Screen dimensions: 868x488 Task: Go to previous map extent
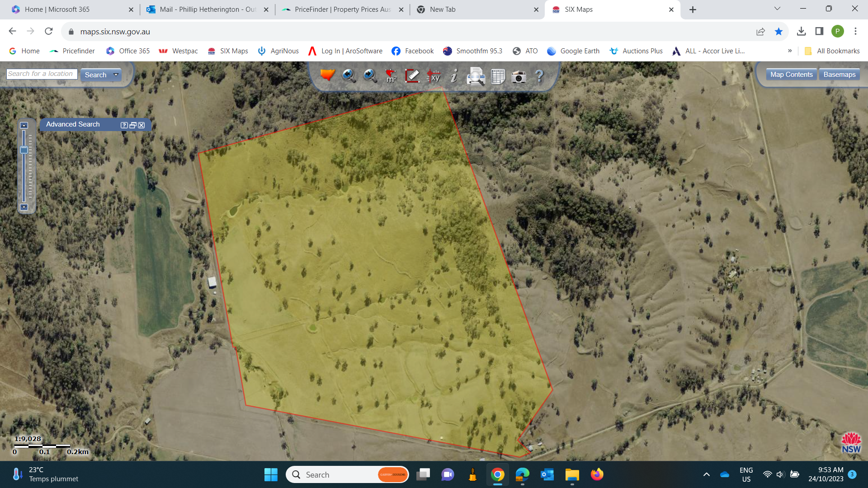tap(349, 75)
